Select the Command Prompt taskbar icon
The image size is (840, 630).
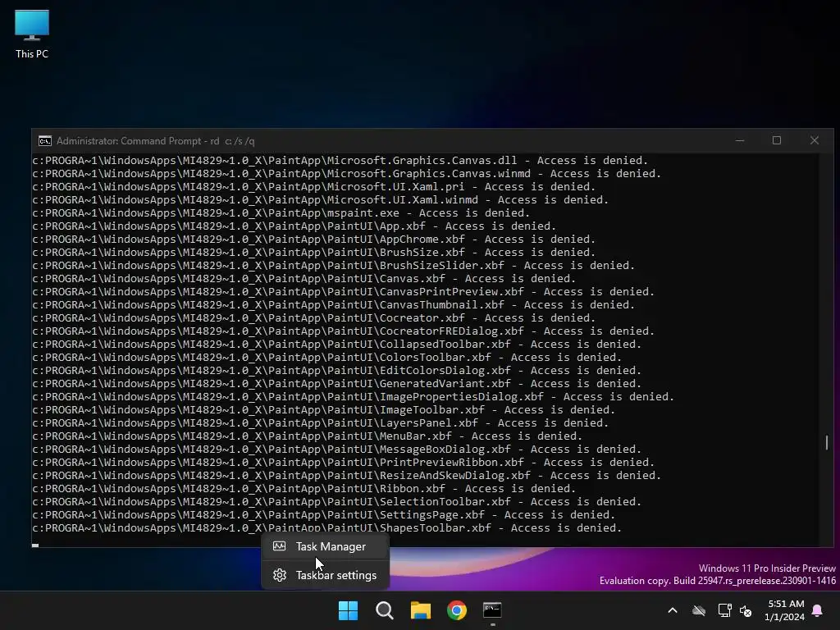tap(492, 610)
